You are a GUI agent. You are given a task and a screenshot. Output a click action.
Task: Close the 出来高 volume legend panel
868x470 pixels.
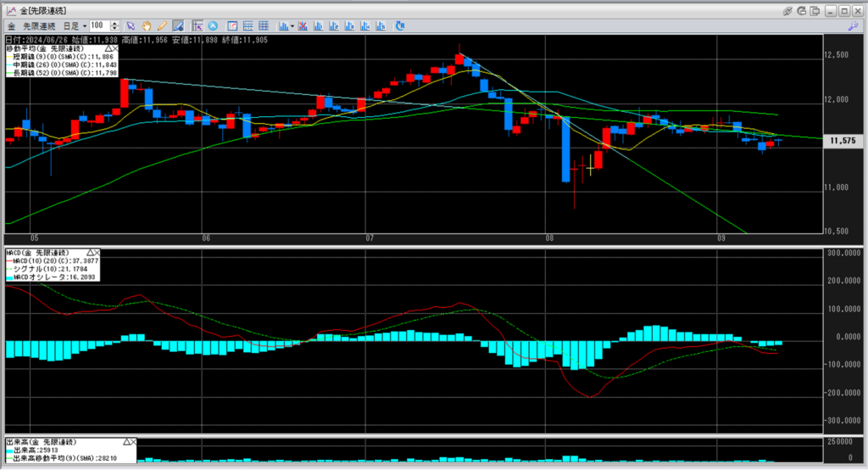(x=131, y=443)
